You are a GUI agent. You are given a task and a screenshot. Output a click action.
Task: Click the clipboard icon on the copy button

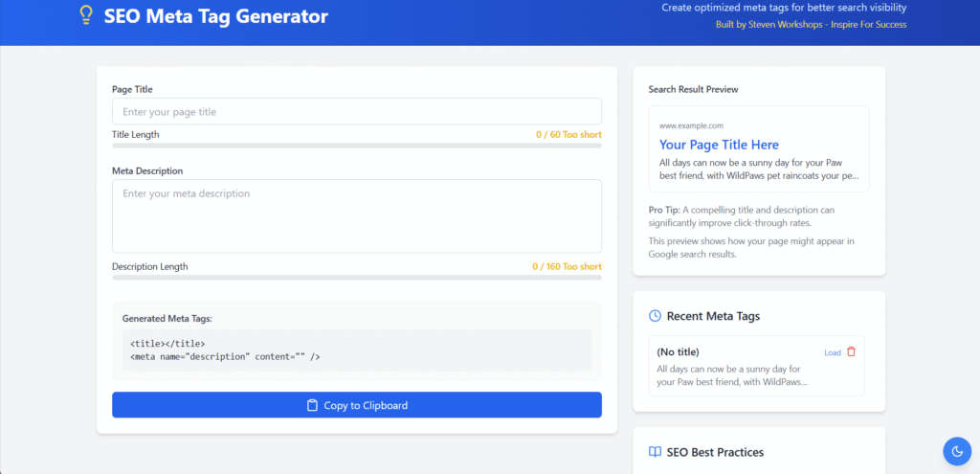[313, 405]
